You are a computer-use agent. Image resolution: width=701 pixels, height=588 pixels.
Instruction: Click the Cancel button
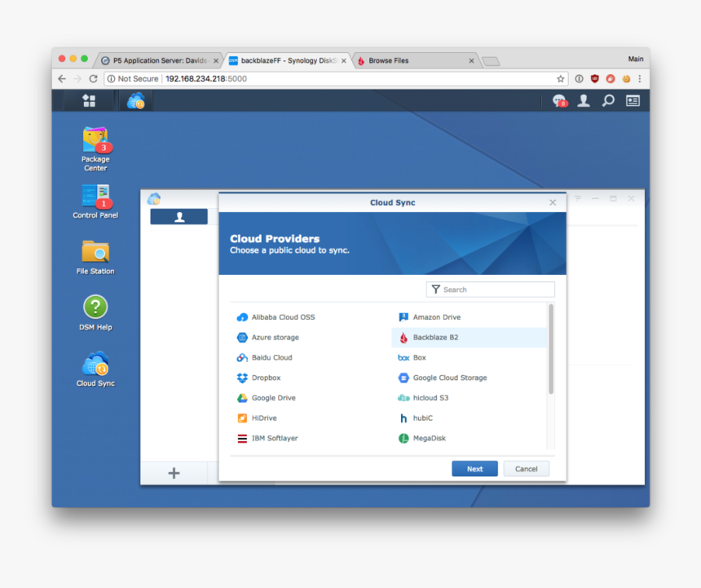(526, 469)
